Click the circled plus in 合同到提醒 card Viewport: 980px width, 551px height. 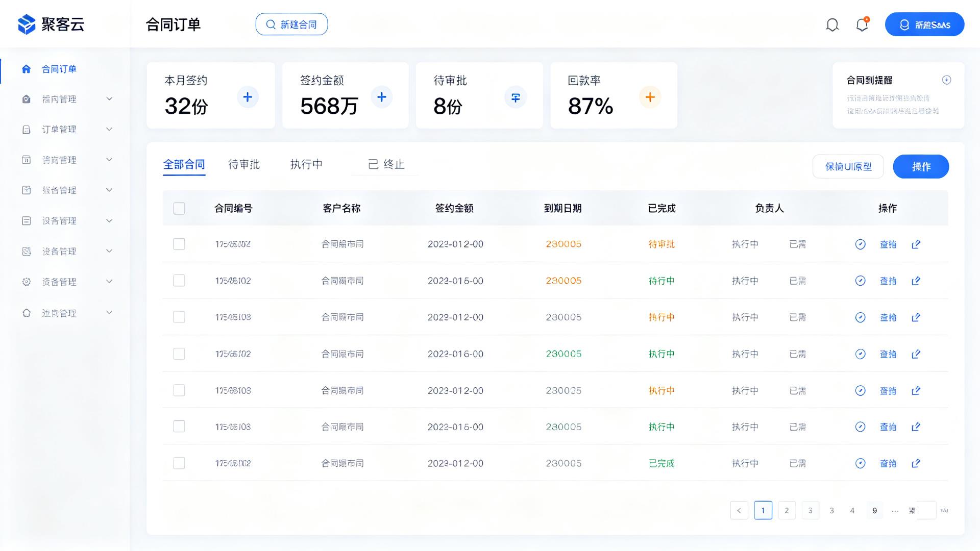(x=946, y=80)
